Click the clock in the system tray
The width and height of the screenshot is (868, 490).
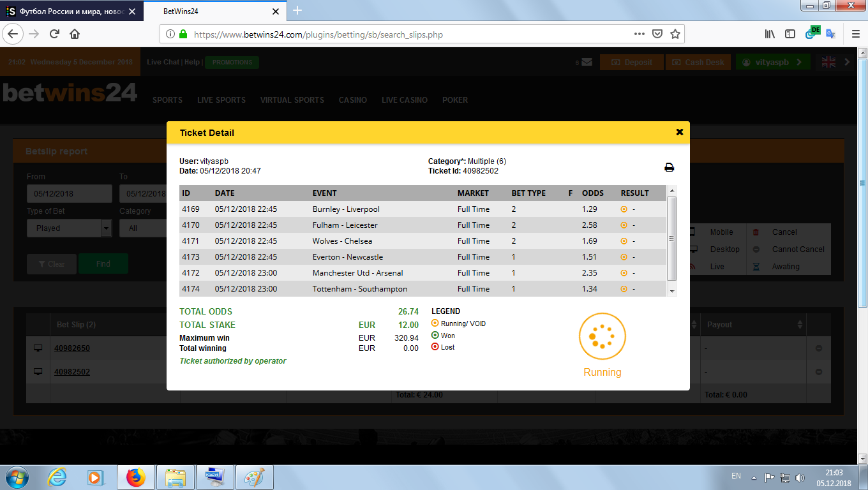[x=833, y=477]
